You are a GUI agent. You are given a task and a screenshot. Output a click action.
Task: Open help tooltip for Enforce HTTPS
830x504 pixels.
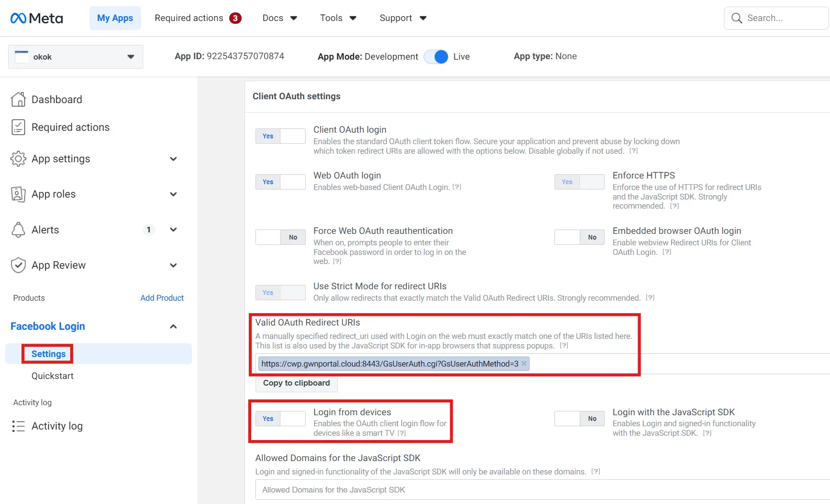coord(674,206)
